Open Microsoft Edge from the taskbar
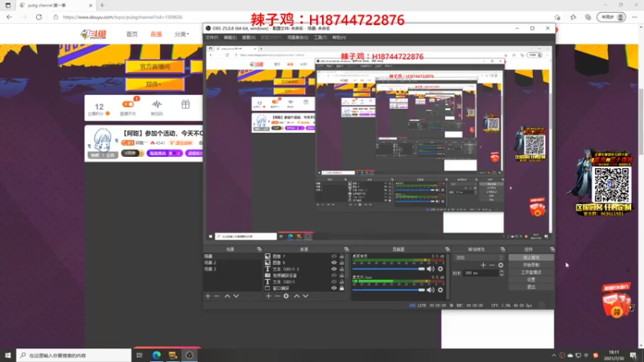644x362 pixels. (x=156, y=355)
